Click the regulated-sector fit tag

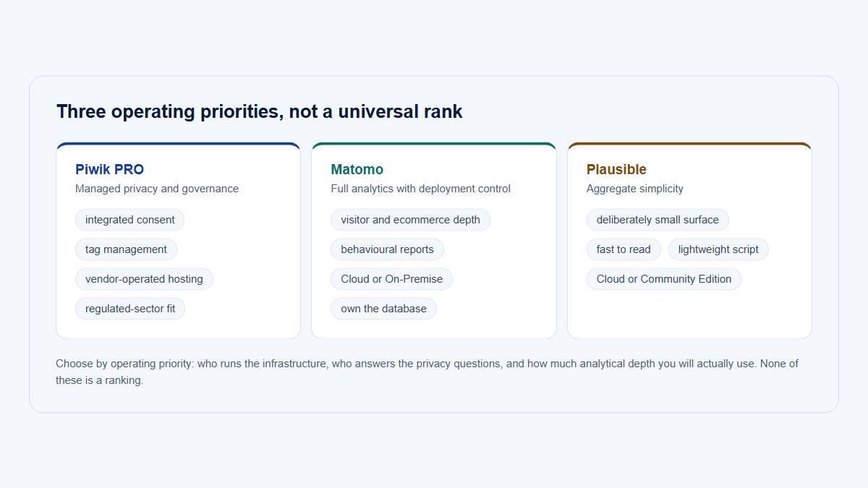coord(130,309)
